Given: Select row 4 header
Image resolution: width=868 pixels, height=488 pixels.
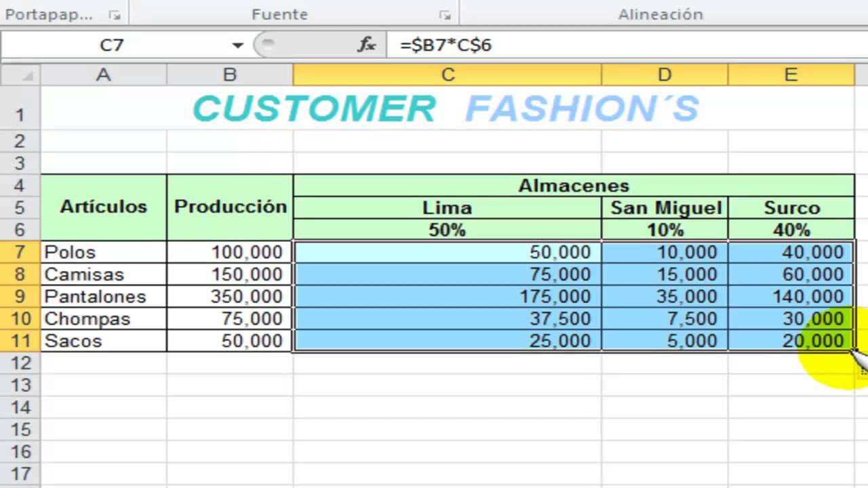Looking at the screenshot, I should 20,186.
